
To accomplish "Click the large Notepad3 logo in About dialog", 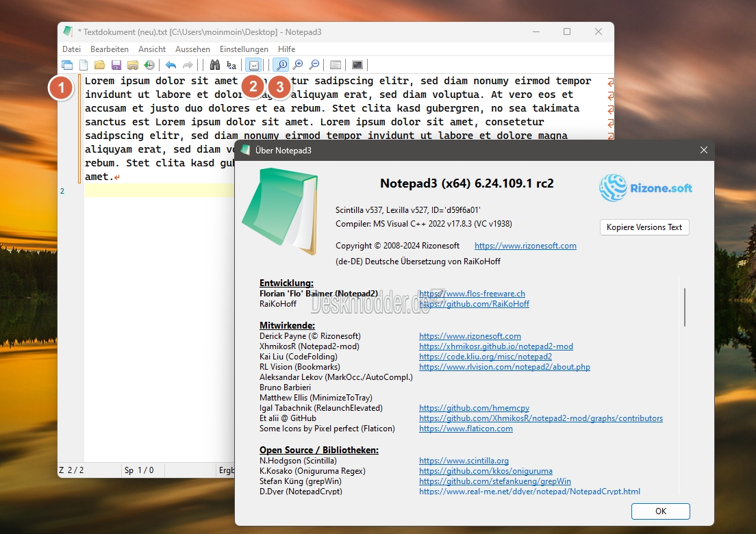I will coord(280,211).
